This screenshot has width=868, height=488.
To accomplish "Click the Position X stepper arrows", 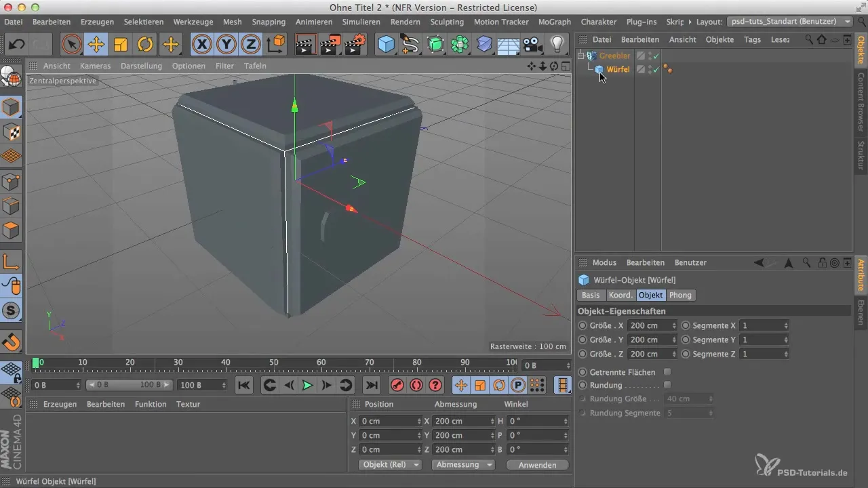I will click(419, 421).
